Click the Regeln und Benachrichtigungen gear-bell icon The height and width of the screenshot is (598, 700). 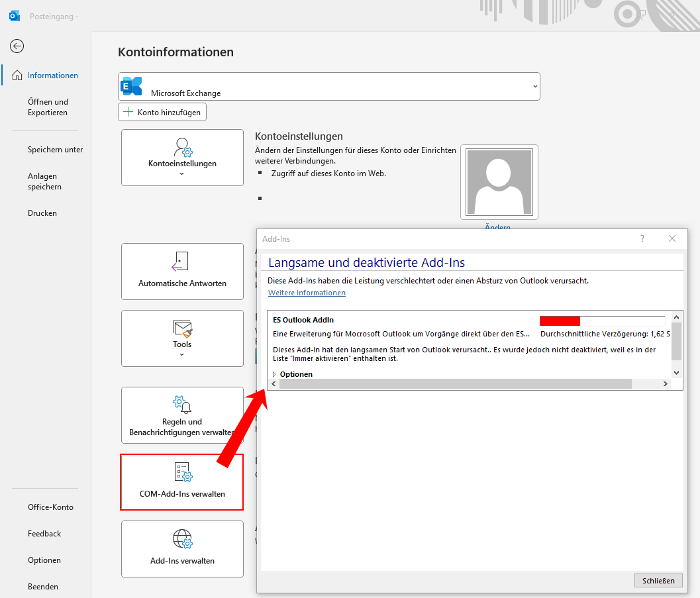click(182, 405)
